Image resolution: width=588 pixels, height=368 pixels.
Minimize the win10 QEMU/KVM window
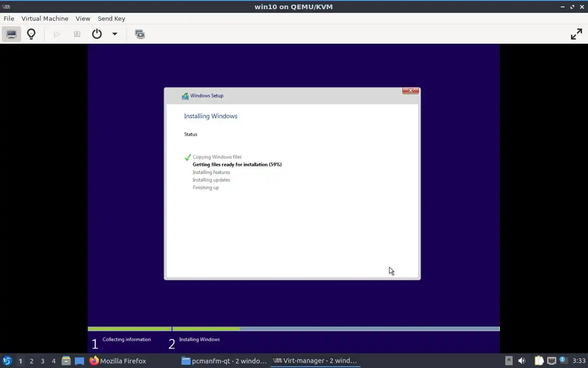(x=563, y=7)
